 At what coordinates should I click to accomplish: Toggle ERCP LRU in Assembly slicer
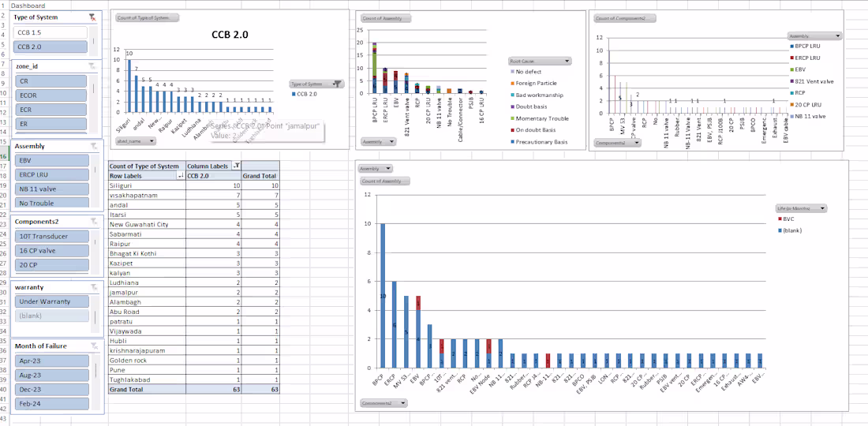point(52,175)
